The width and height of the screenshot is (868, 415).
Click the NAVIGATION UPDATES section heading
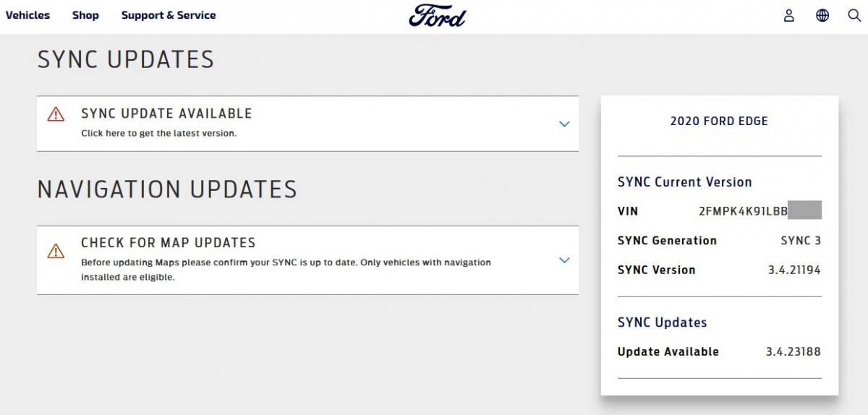[x=167, y=189]
